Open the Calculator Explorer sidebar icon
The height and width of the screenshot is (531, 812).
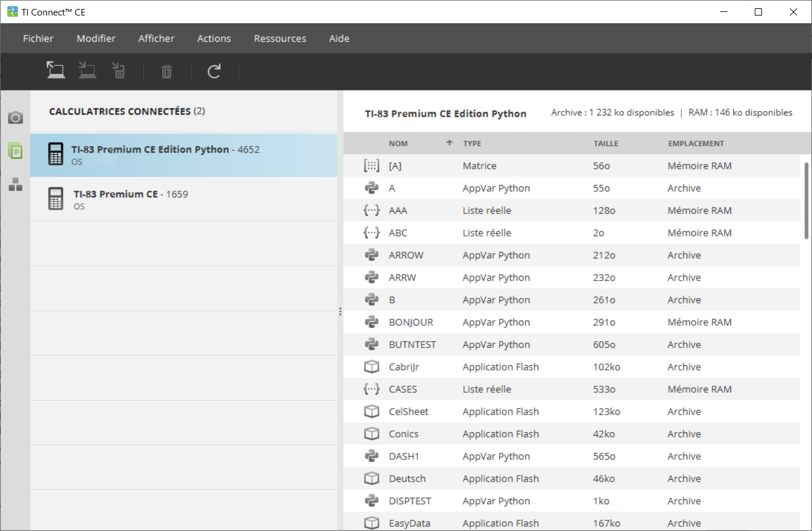16,151
